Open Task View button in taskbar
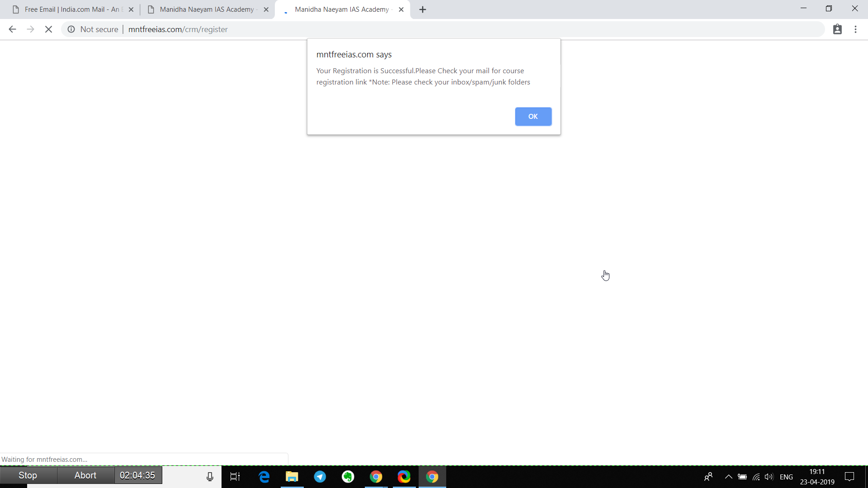The width and height of the screenshot is (868, 488). (236, 477)
